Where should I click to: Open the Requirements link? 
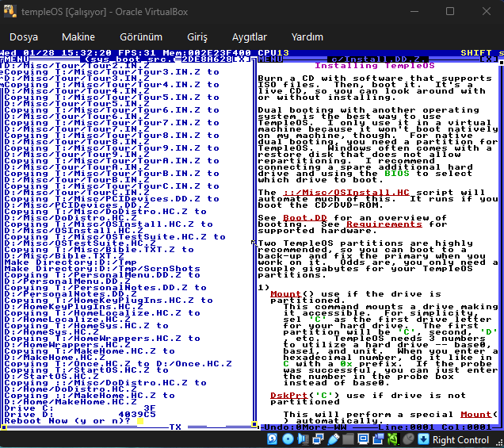384,224
